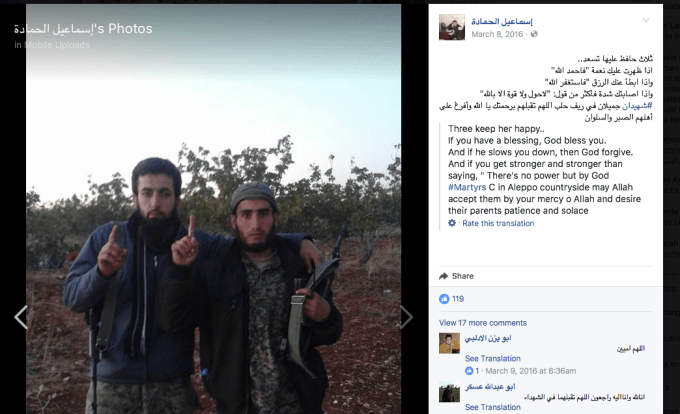680x414 pixels.
Task: Click the #Martyrs hashtag in translation
Action: pyautogui.click(x=467, y=187)
